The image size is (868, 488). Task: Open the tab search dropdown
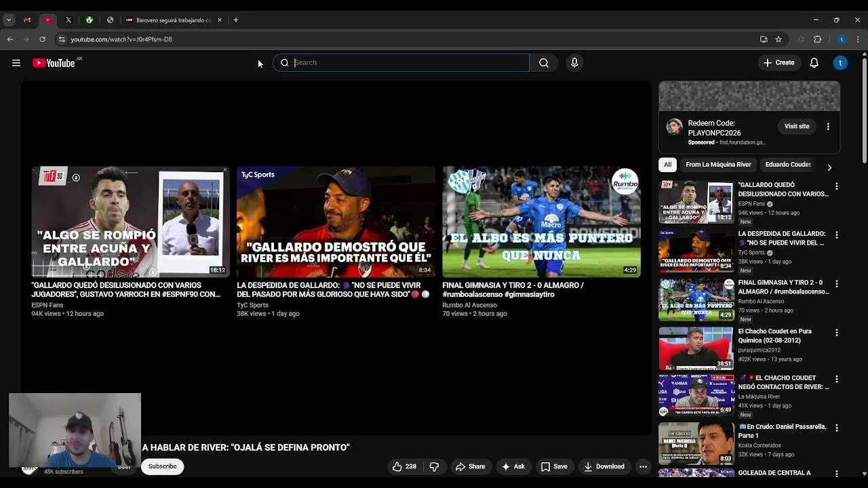(x=9, y=20)
